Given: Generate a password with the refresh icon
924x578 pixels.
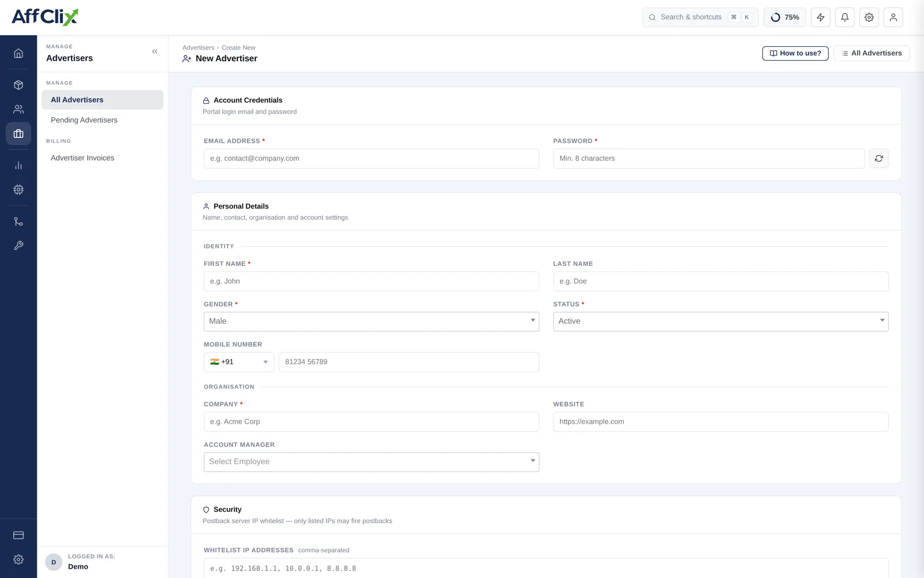Looking at the screenshot, I should click(x=879, y=158).
